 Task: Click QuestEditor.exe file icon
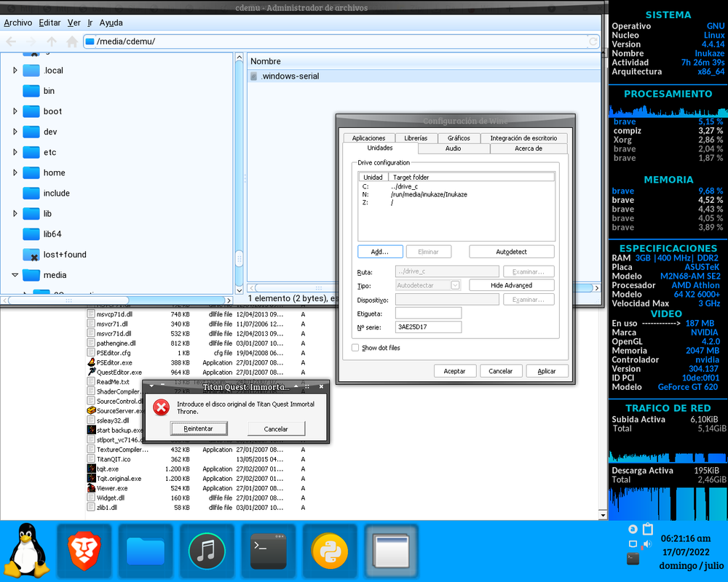pyautogui.click(x=91, y=372)
